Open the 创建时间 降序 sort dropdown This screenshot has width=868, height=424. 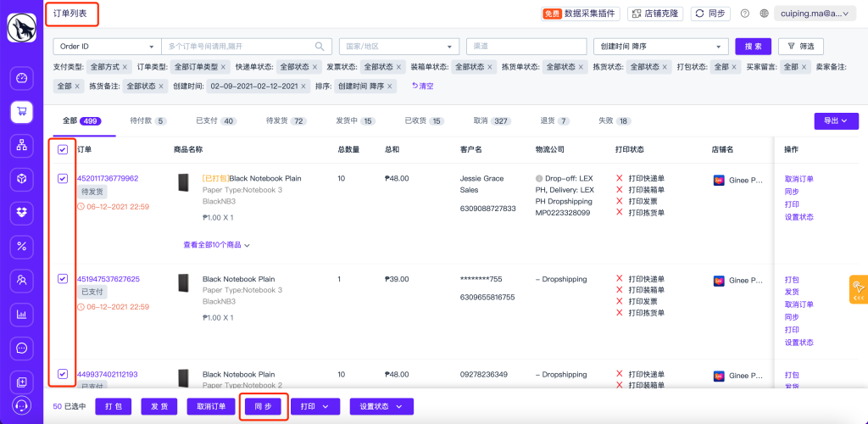coord(660,47)
